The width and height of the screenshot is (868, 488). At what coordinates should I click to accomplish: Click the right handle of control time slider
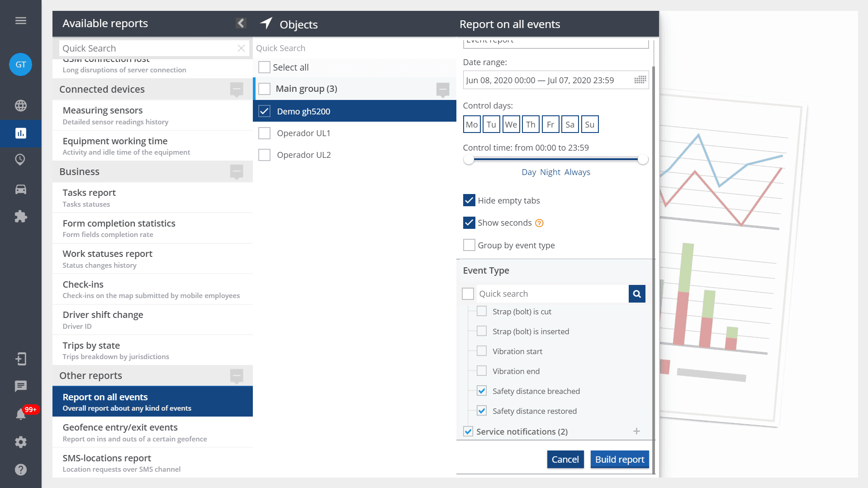click(643, 159)
